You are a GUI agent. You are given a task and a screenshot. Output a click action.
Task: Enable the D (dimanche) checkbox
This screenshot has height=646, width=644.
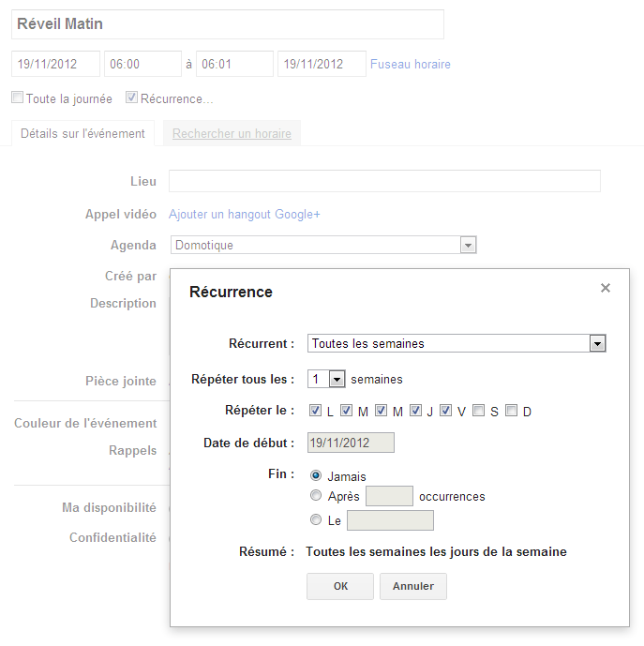511,411
